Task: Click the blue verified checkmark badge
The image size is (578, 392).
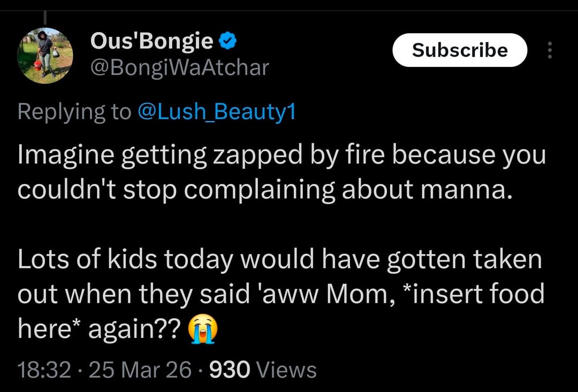Action: pyautogui.click(x=229, y=41)
